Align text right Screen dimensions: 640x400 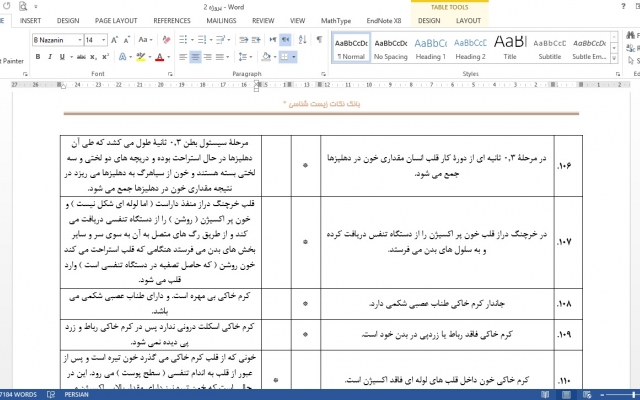(207, 57)
